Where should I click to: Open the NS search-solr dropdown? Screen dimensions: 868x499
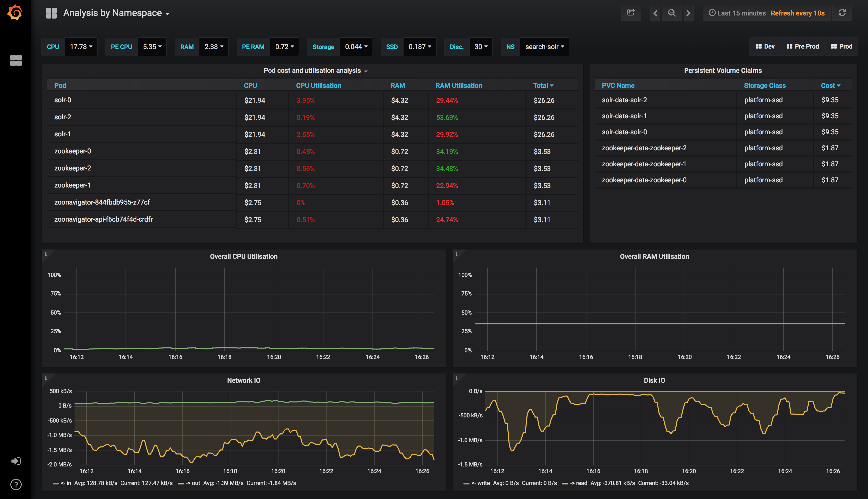[544, 47]
